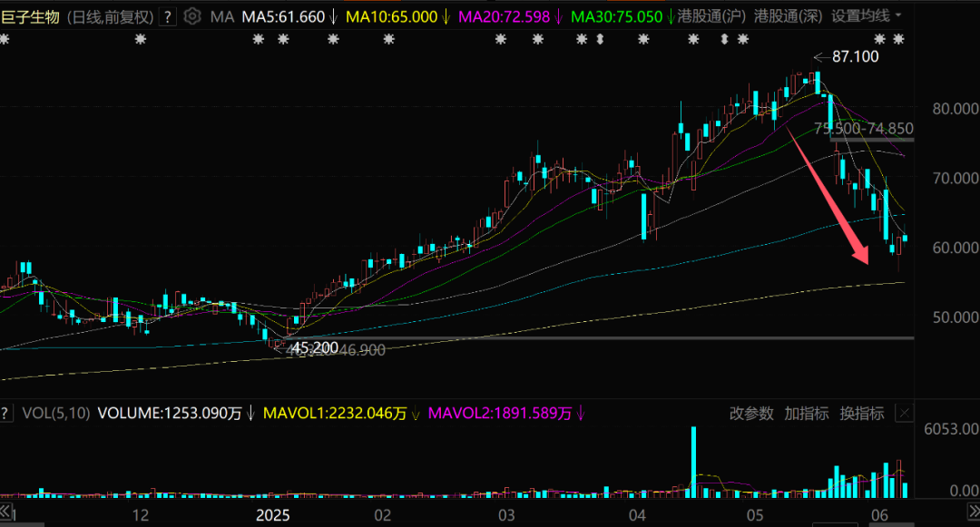Click the (日线,前复权) period label

point(110,17)
